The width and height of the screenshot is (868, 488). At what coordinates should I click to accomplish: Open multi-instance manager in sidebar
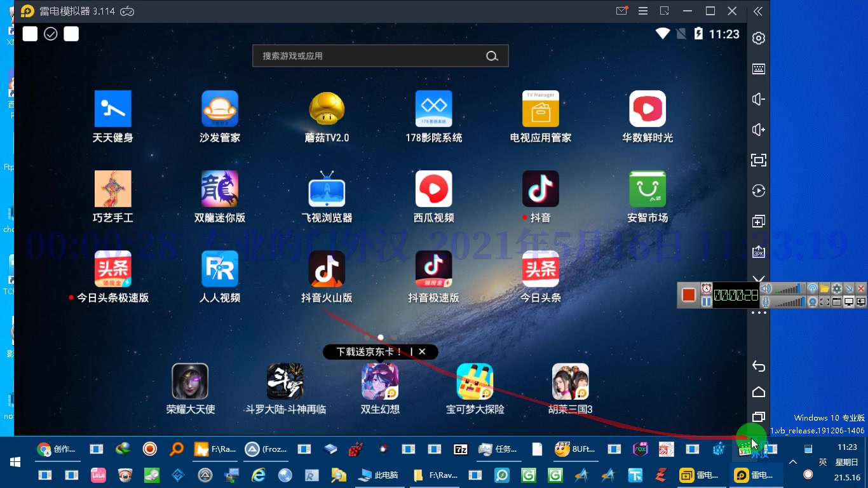tap(758, 221)
